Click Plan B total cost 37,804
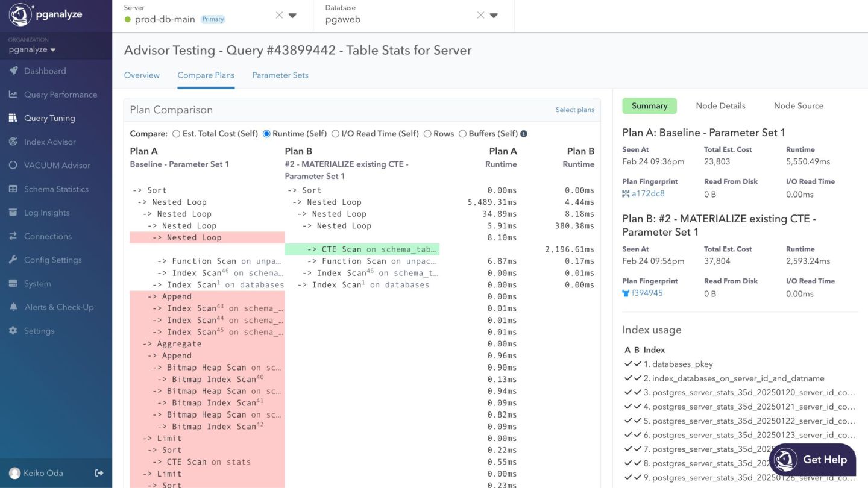 (x=715, y=261)
